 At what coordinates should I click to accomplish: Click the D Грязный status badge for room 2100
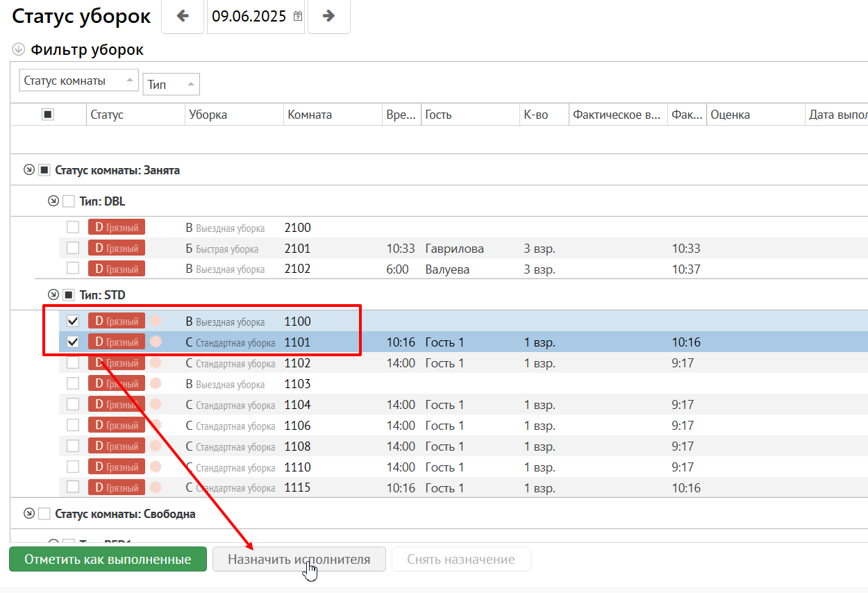pos(117,227)
